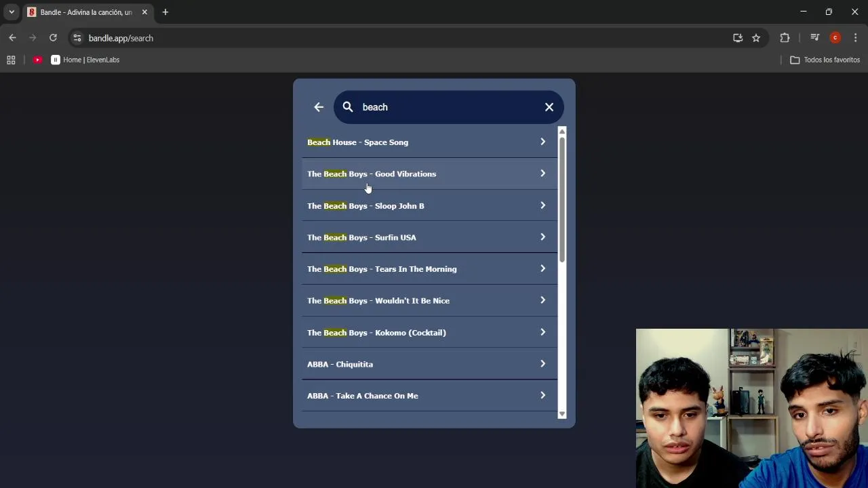Select Beach House - Space Song
The height and width of the screenshot is (488, 868).
coord(429,142)
